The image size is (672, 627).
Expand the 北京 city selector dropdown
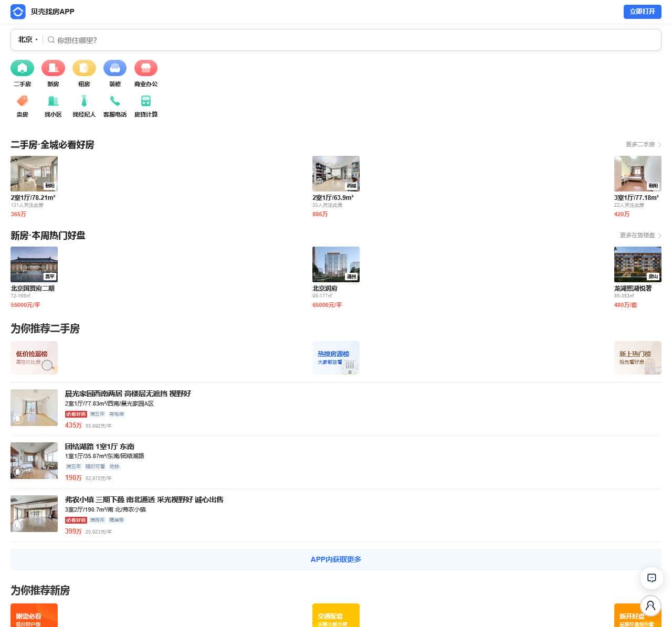click(x=28, y=40)
